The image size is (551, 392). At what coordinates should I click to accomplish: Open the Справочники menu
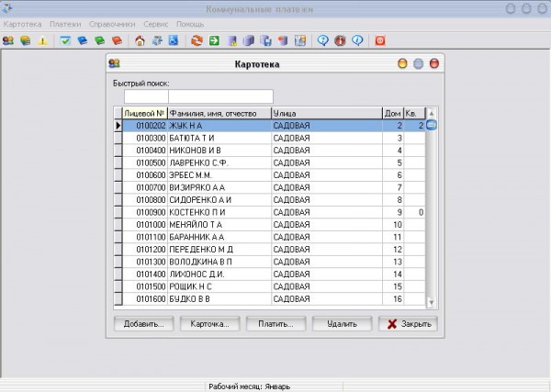[114, 22]
